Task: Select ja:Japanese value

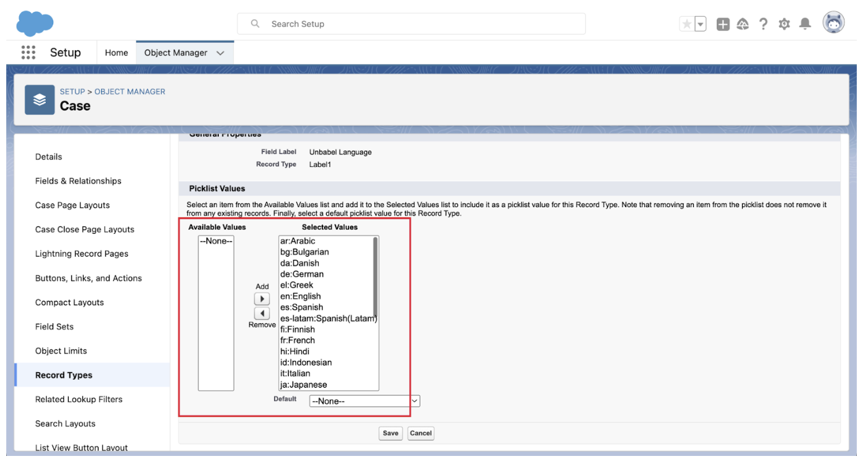Action: click(x=304, y=385)
